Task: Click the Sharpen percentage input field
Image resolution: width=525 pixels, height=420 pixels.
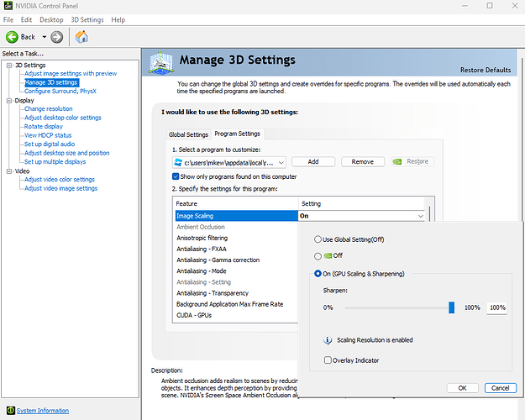Action: coord(497,308)
